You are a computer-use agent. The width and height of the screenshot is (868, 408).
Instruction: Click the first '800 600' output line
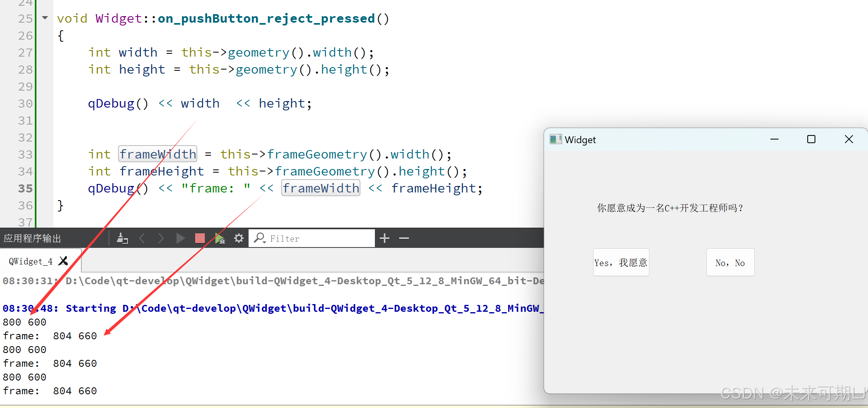point(25,322)
